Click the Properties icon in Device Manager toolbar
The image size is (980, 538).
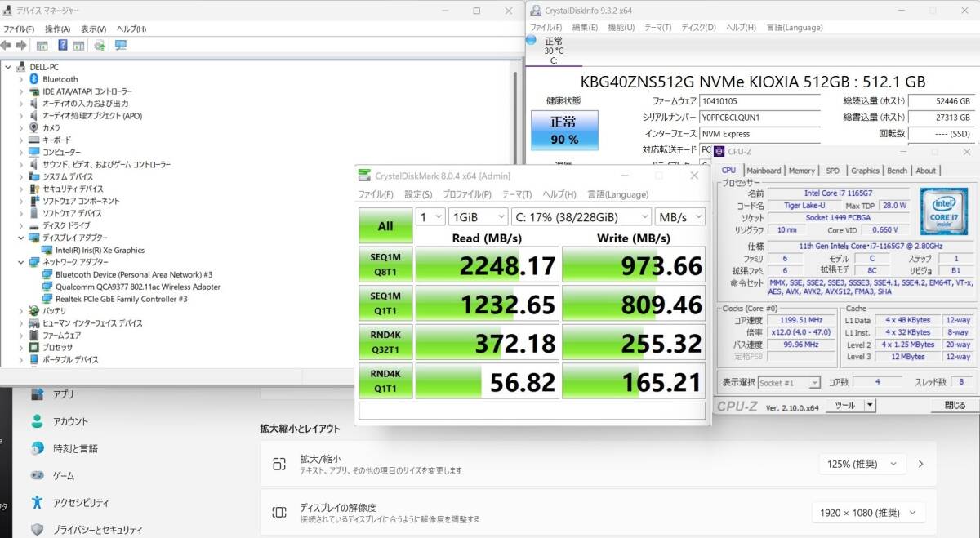[x=41, y=46]
